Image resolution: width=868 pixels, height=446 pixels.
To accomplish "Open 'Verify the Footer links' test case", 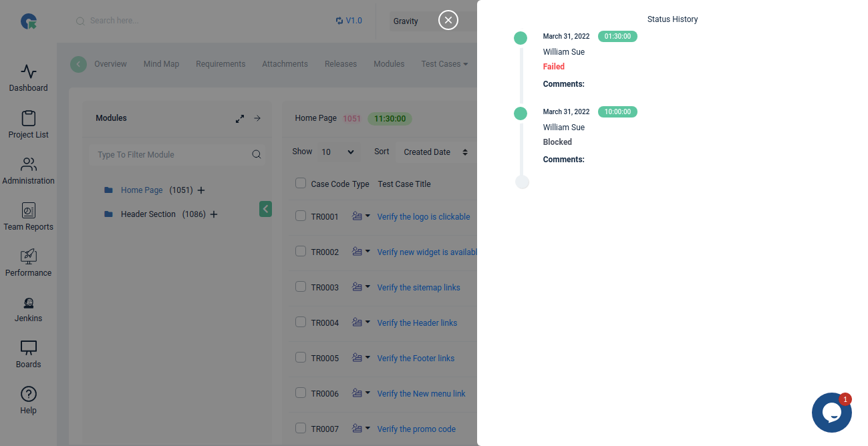I will [416, 359].
